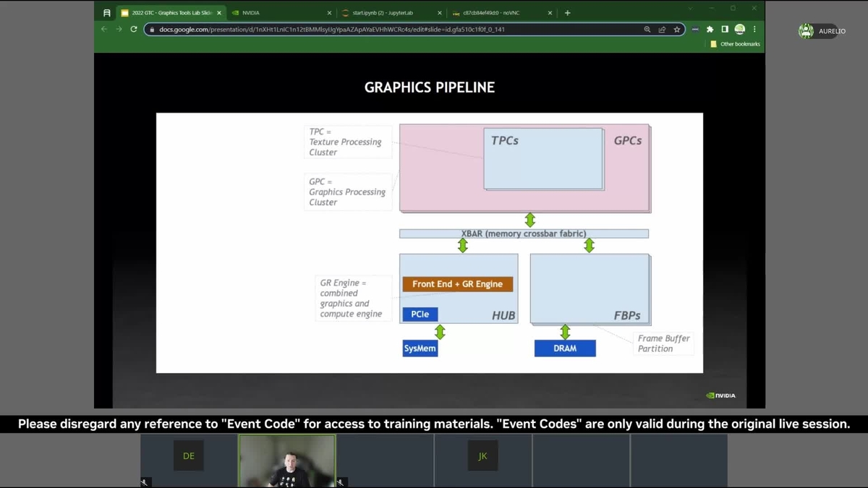Click the share icon in address bar
This screenshot has width=868, height=488.
point(662,30)
